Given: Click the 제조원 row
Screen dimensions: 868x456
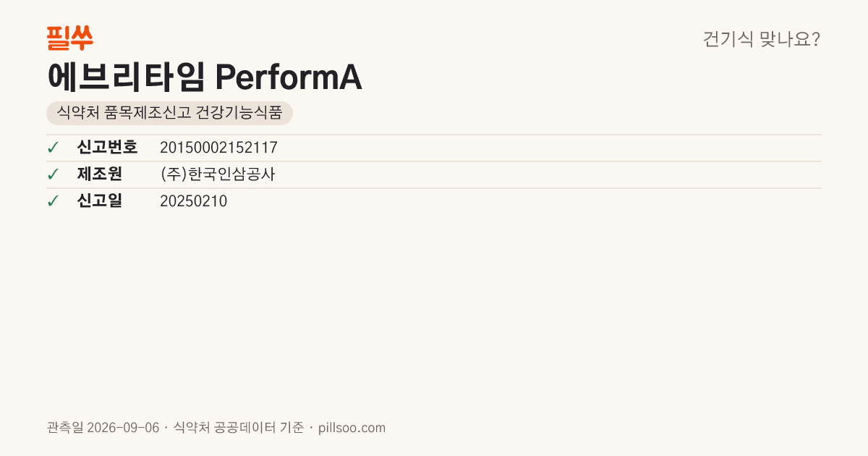Looking at the screenshot, I should 434,174.
